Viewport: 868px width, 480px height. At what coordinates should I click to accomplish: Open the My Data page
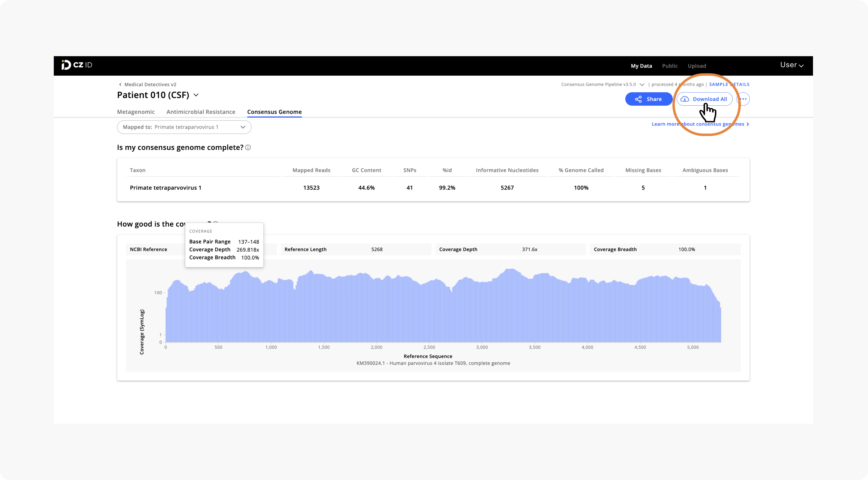point(641,66)
